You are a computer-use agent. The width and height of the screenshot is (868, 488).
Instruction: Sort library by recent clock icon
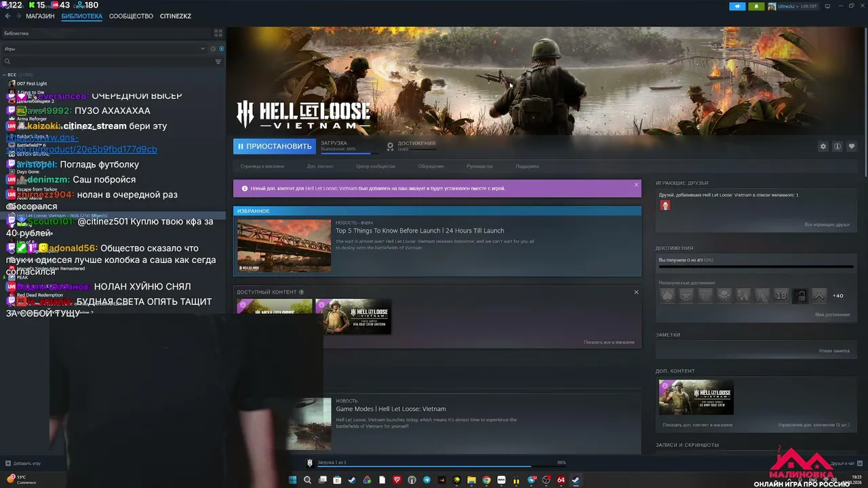click(213, 49)
